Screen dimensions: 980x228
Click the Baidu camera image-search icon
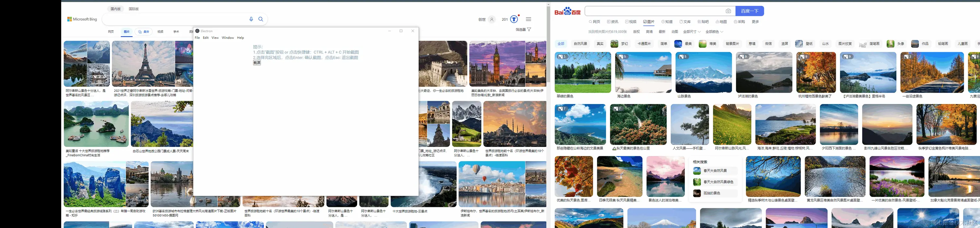click(728, 11)
